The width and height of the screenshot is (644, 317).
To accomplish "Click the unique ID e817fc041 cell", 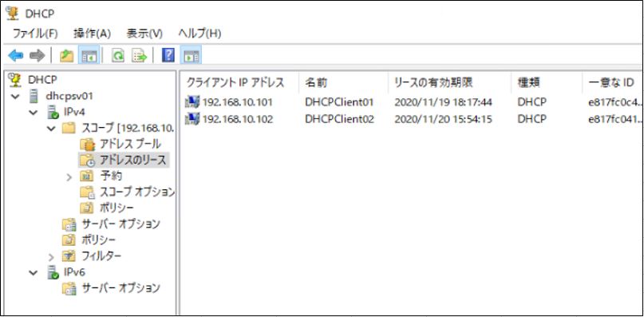I will pos(614,119).
